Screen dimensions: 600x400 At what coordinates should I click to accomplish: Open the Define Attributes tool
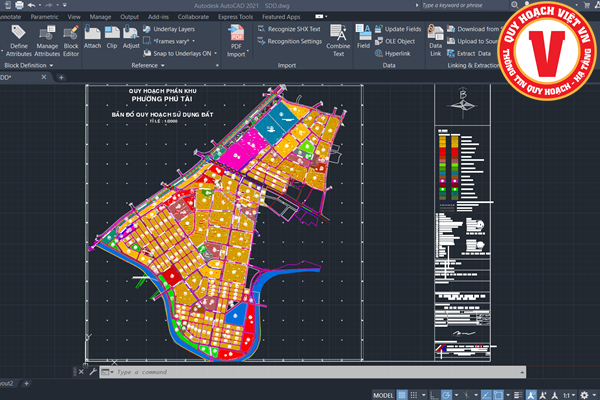coord(18,38)
